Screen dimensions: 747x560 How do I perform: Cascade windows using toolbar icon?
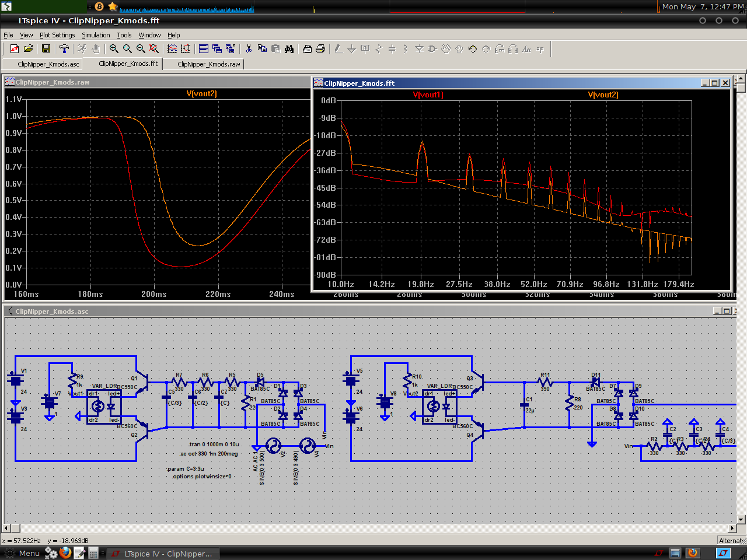coord(217,49)
